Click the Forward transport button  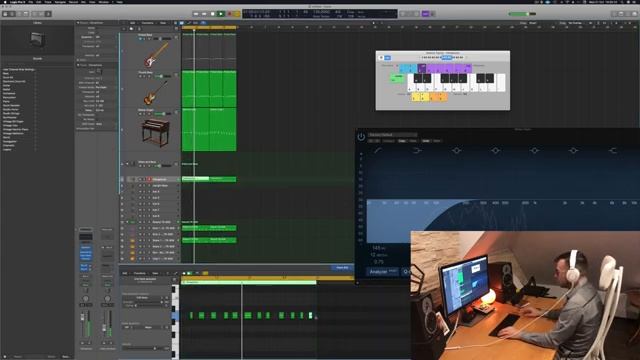[x=204, y=14]
